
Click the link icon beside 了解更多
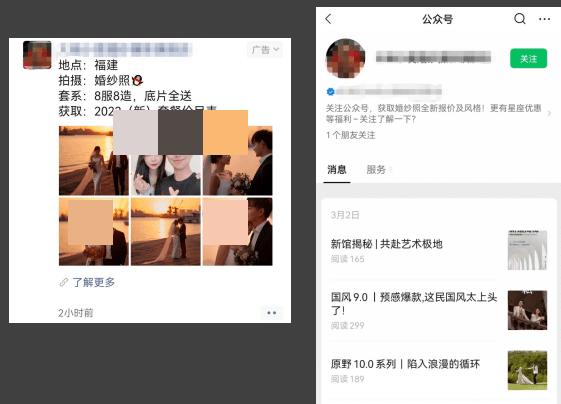click(64, 282)
